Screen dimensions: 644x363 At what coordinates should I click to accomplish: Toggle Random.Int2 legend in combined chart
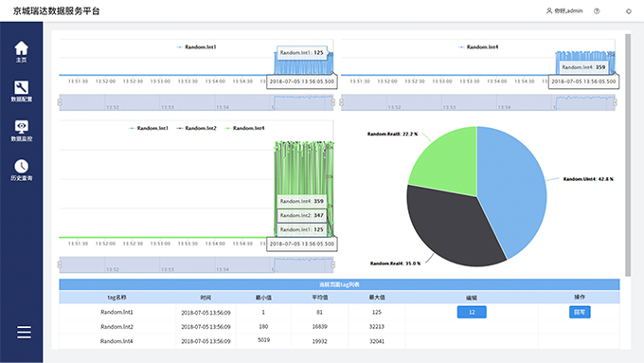coord(197,128)
